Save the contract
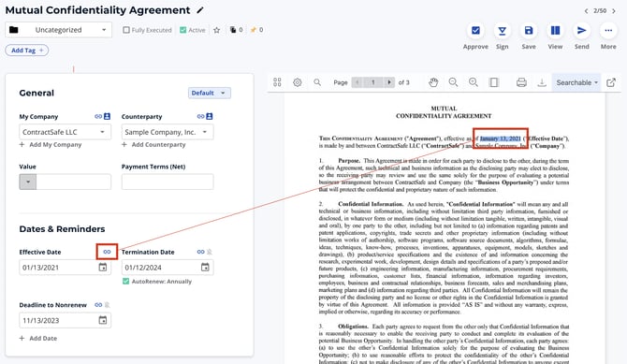 [x=529, y=30]
